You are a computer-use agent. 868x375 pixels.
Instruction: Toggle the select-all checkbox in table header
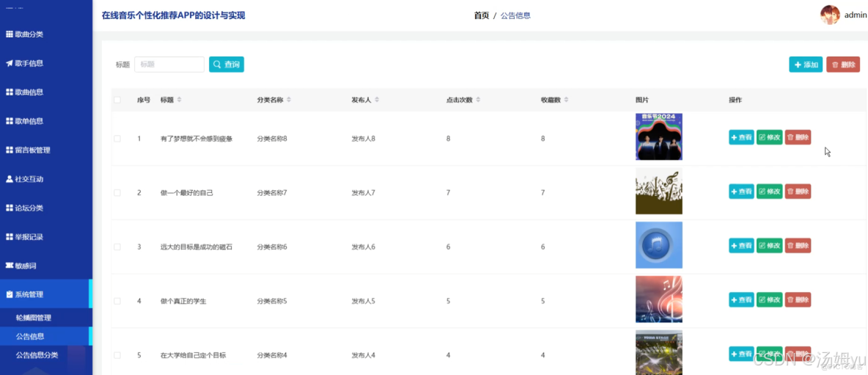click(x=117, y=101)
